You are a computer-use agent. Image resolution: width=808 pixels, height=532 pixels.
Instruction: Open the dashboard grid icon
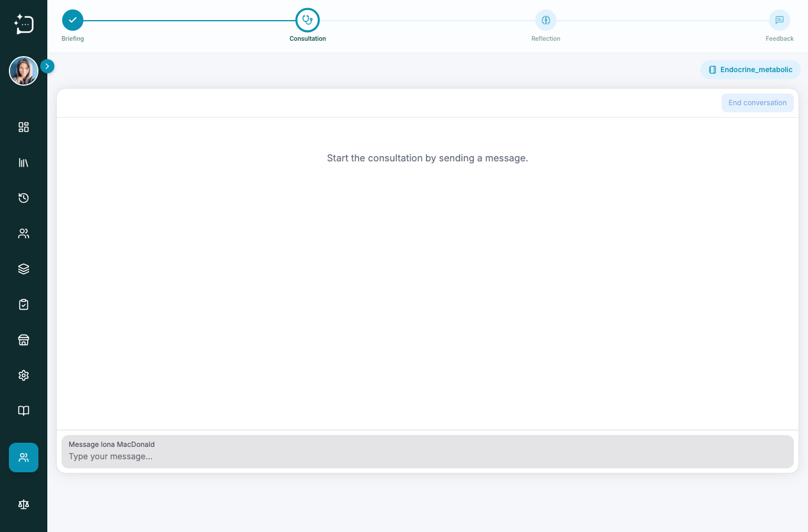pyautogui.click(x=24, y=127)
